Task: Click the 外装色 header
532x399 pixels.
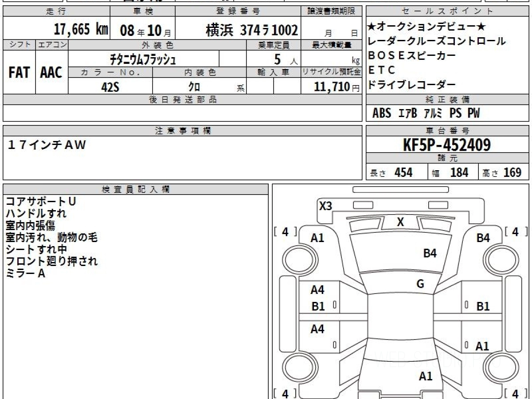Action: click(x=157, y=45)
